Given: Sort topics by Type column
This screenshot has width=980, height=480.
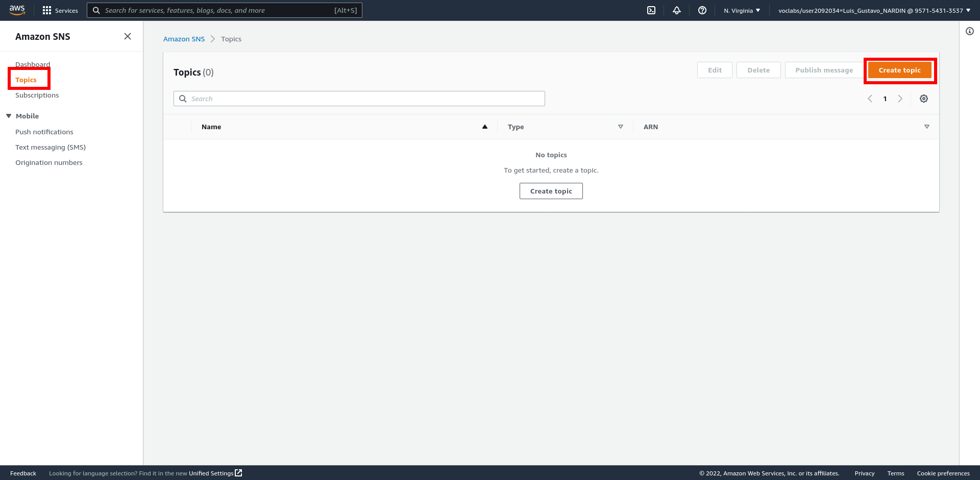Looking at the screenshot, I should 621,127.
